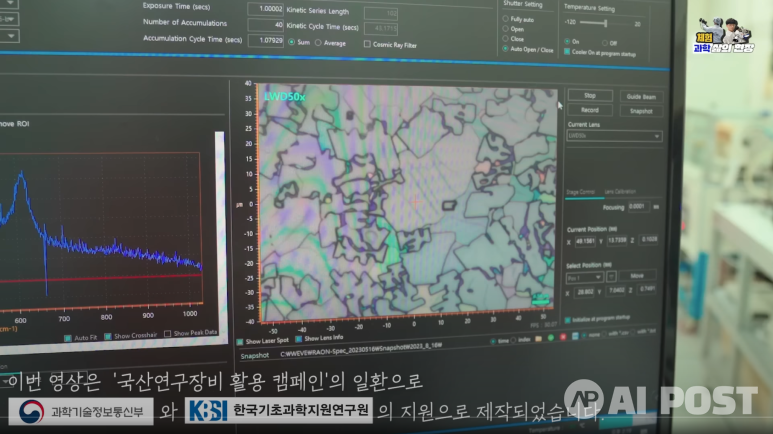Open the Pos 1 position dropdown
Screen dimensions: 773x434
584,278
